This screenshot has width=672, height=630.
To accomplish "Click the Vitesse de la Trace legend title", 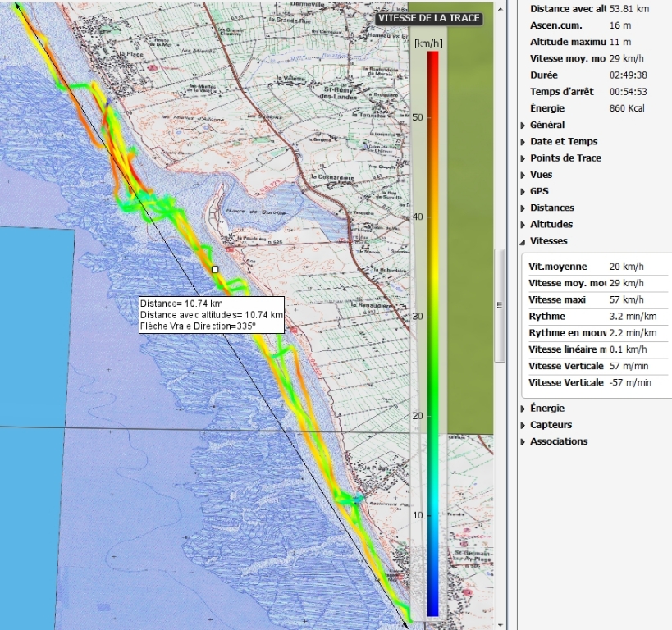I will 428,18.
